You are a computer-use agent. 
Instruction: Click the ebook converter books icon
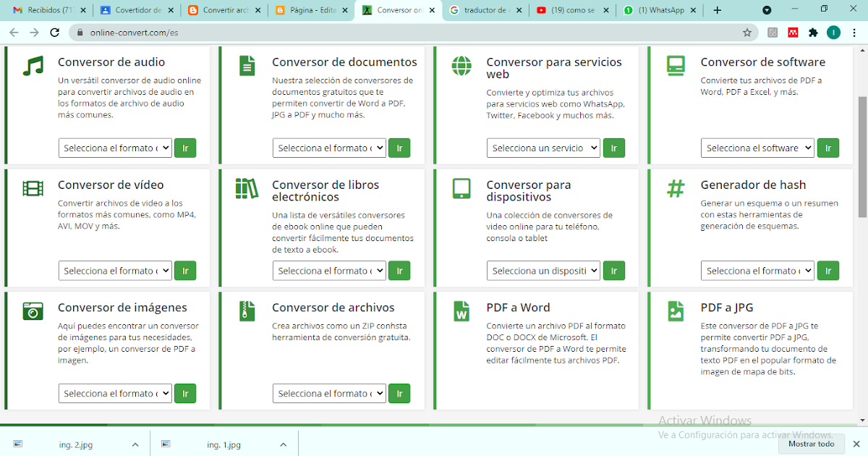point(247,187)
